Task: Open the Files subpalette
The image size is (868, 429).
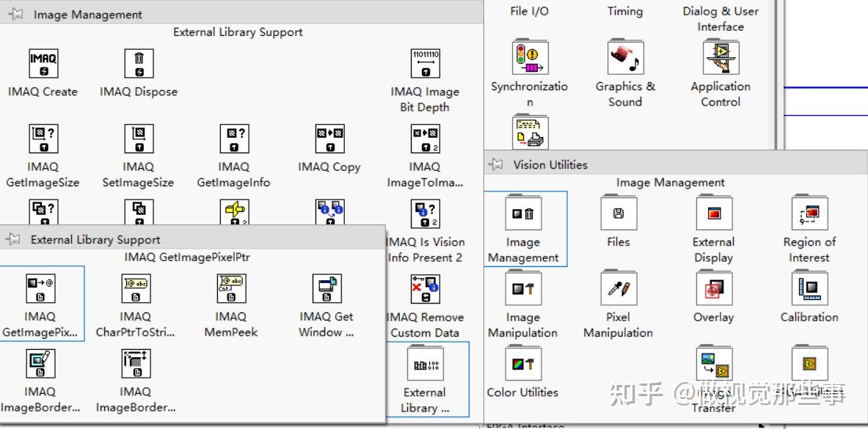Action: click(618, 214)
